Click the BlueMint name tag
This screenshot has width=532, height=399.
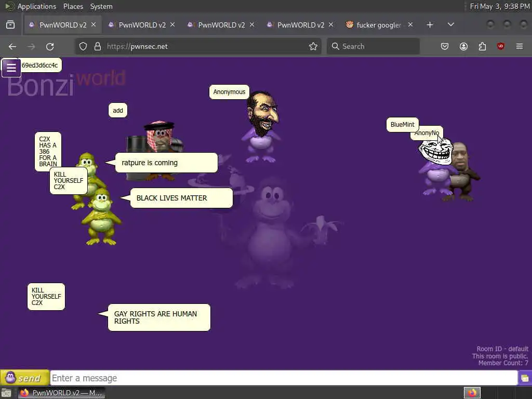pos(403,125)
